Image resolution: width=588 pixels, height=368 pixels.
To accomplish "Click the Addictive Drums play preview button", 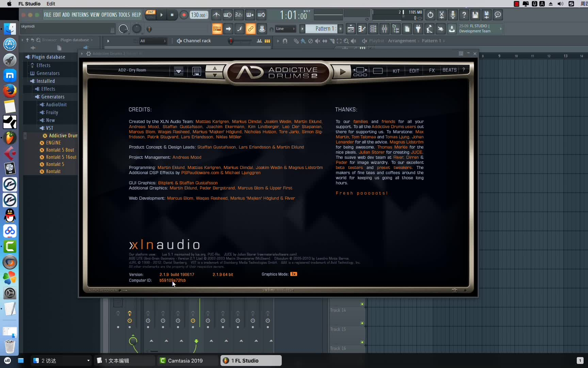I will pyautogui.click(x=343, y=72).
